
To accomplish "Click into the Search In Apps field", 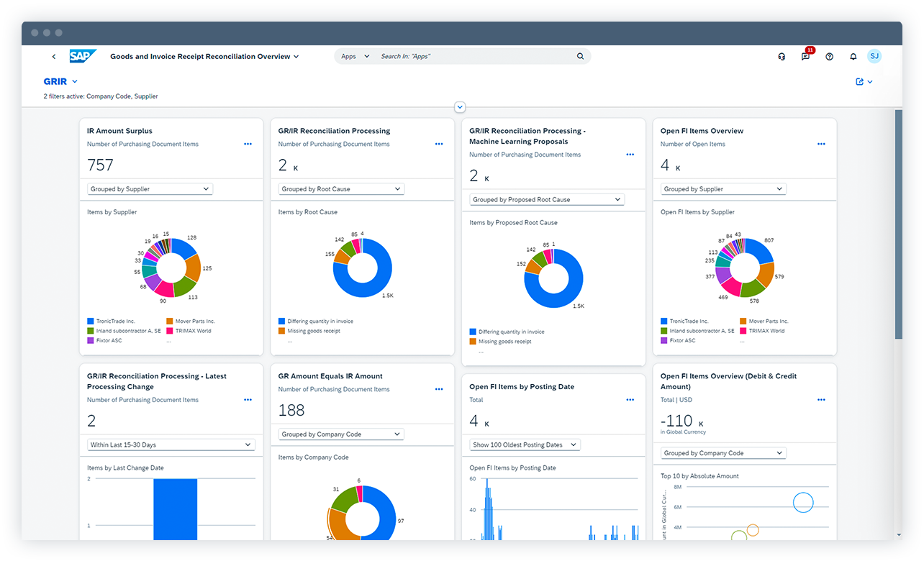I will click(475, 56).
